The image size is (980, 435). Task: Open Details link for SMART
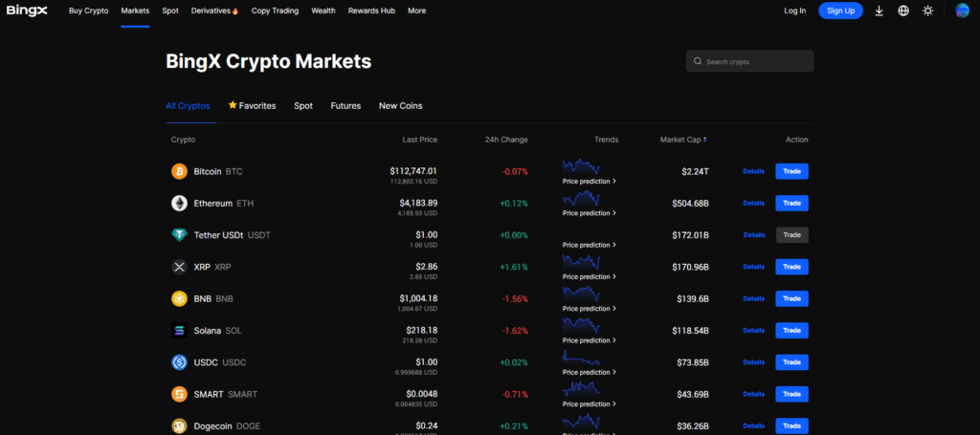click(754, 394)
